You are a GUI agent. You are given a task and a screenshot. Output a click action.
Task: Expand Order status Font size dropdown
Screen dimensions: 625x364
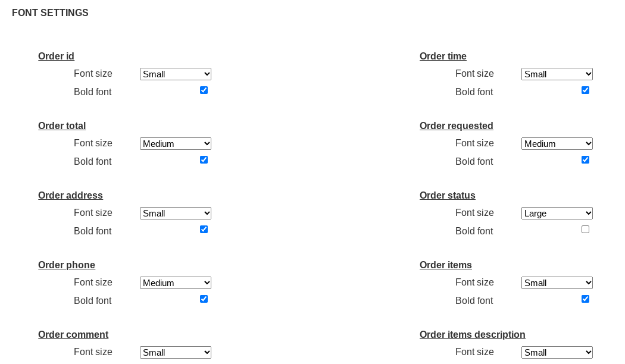[557, 214]
